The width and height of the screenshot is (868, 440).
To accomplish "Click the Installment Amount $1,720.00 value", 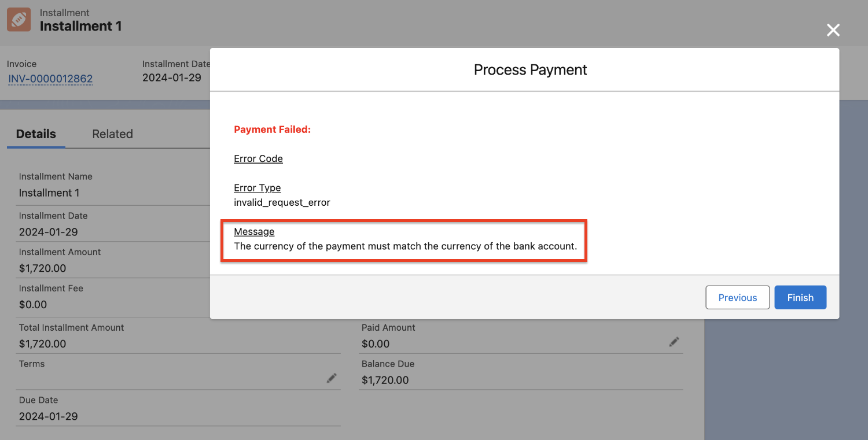I will 42,268.
